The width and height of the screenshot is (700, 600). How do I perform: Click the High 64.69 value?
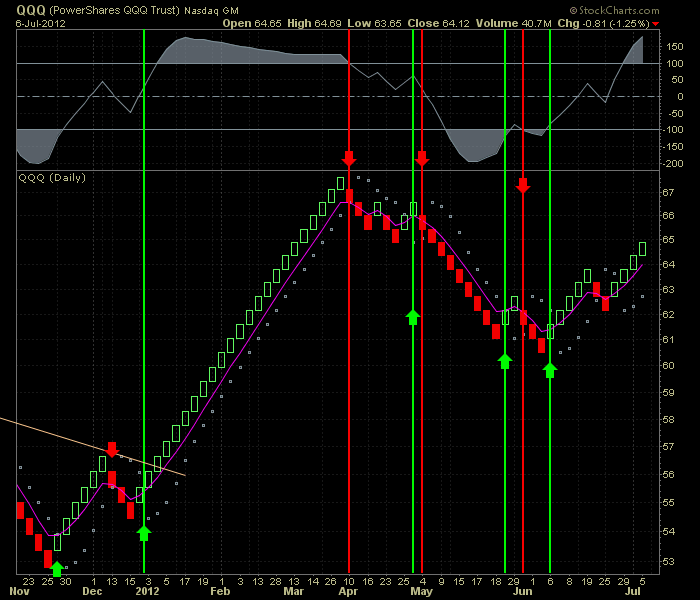[314, 23]
